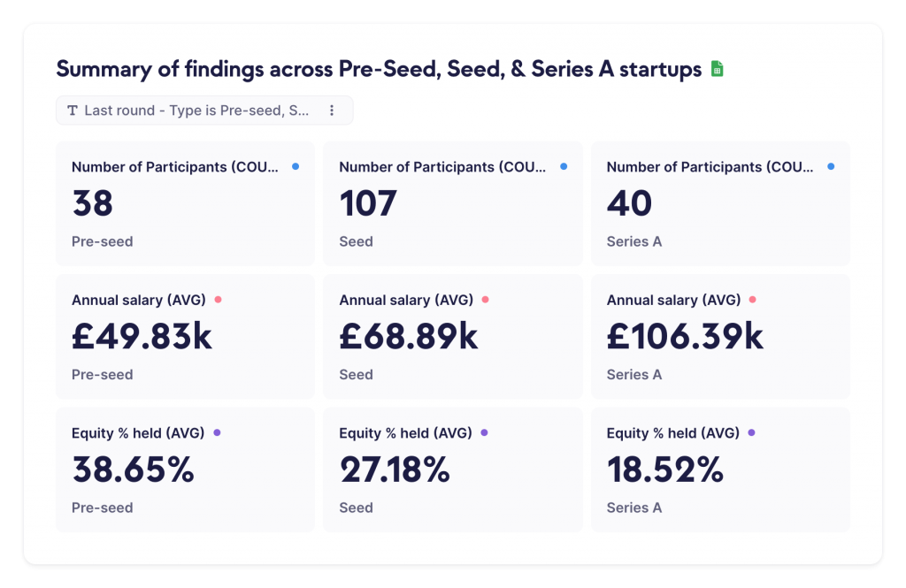
Task: Click the Summary of findings dashboard title
Action: tap(379, 69)
